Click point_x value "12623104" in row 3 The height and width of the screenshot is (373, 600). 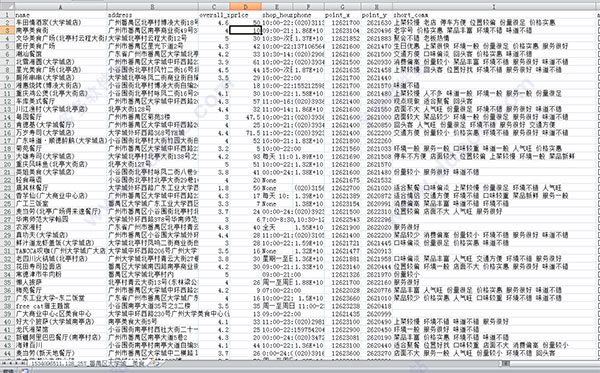click(x=342, y=30)
